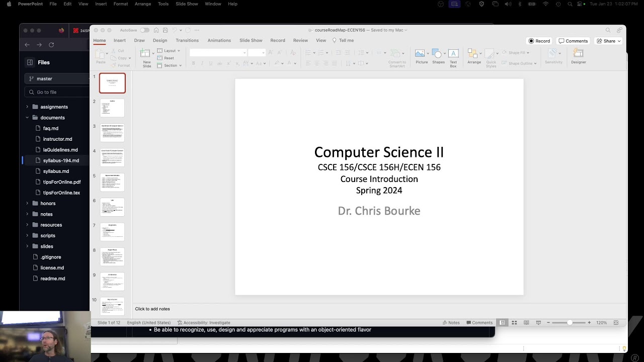This screenshot has height=362, width=644.
Task: Open tipsForOnline.pdf file
Action: pos(62,182)
